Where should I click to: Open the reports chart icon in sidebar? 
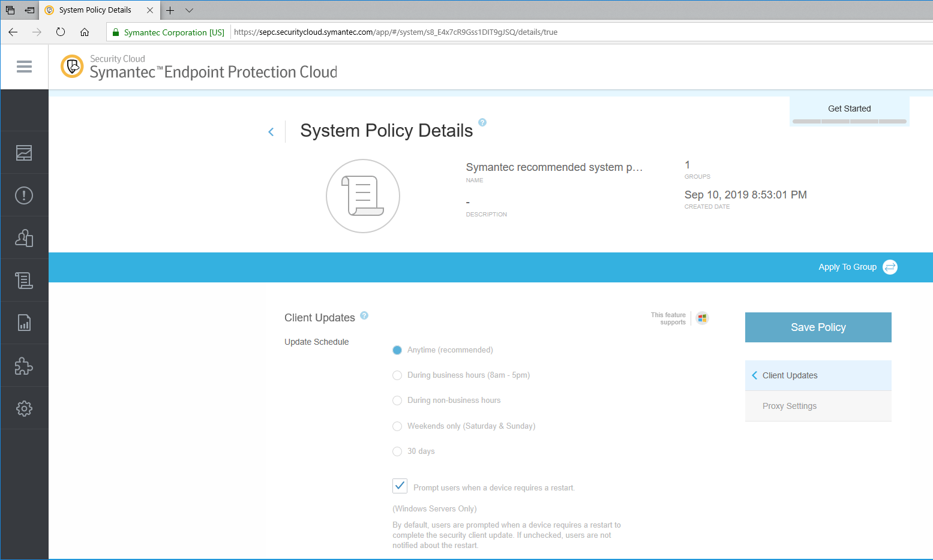(x=24, y=323)
